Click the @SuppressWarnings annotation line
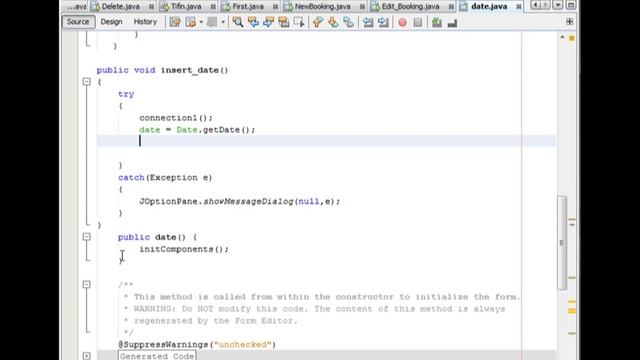Screen dimensions: 640x360 (197, 344)
